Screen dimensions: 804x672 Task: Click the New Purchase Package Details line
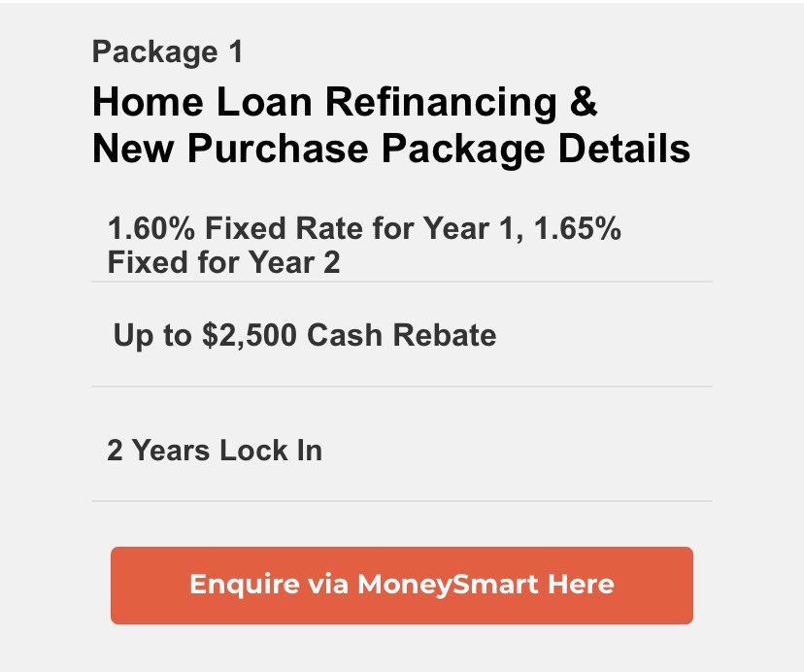(390, 150)
